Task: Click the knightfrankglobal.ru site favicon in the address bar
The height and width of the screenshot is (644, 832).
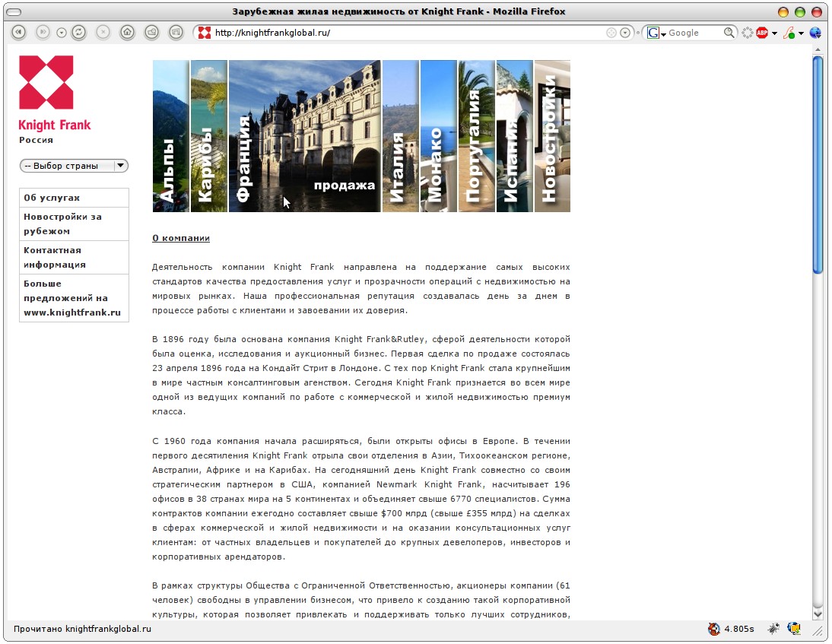Action: (203, 33)
